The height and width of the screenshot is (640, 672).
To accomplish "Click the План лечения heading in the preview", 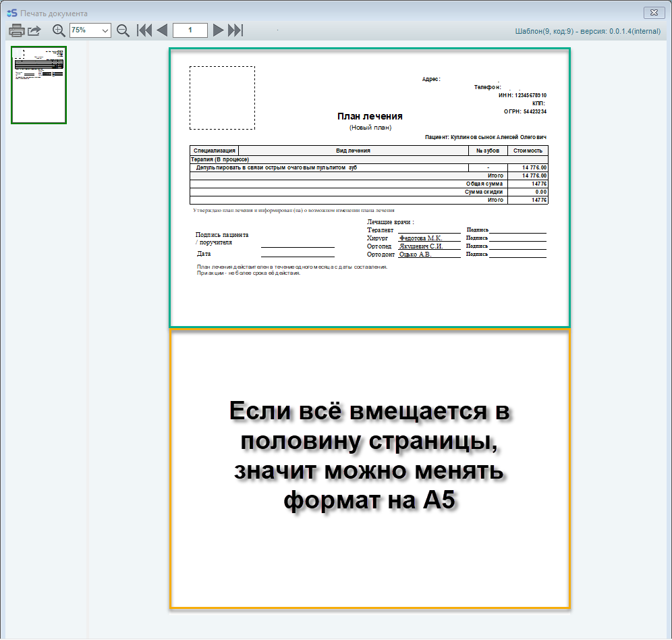I will pyautogui.click(x=370, y=116).
